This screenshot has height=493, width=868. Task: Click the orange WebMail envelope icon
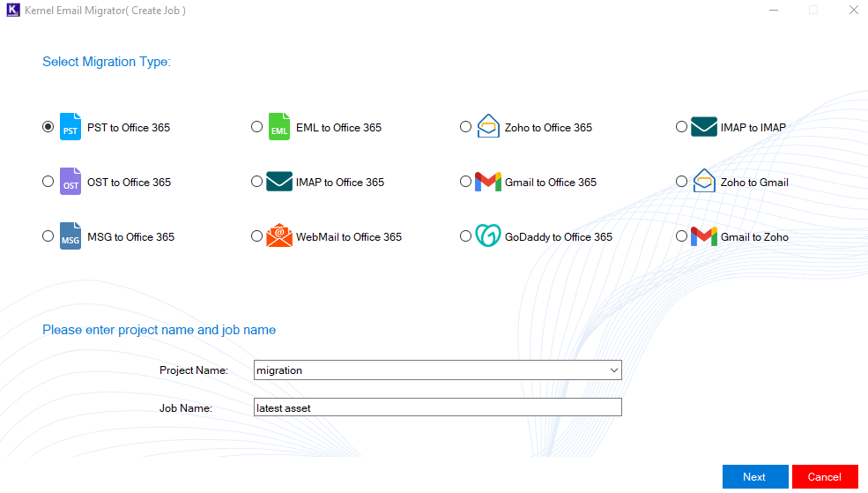(x=279, y=236)
